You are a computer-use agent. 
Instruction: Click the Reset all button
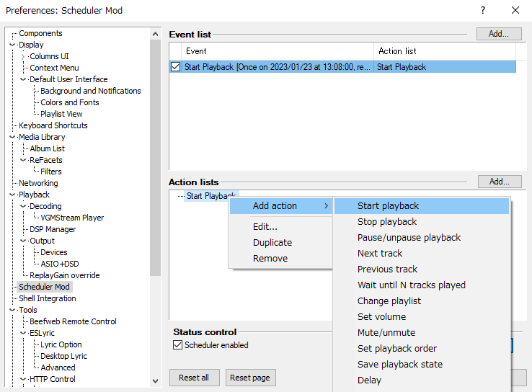194,378
